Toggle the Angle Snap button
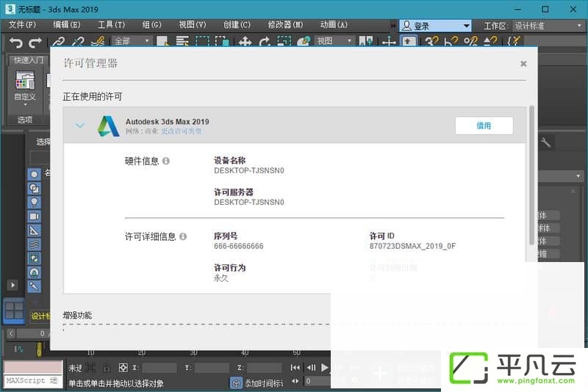Screen dimensions: 588x392 pos(451,42)
